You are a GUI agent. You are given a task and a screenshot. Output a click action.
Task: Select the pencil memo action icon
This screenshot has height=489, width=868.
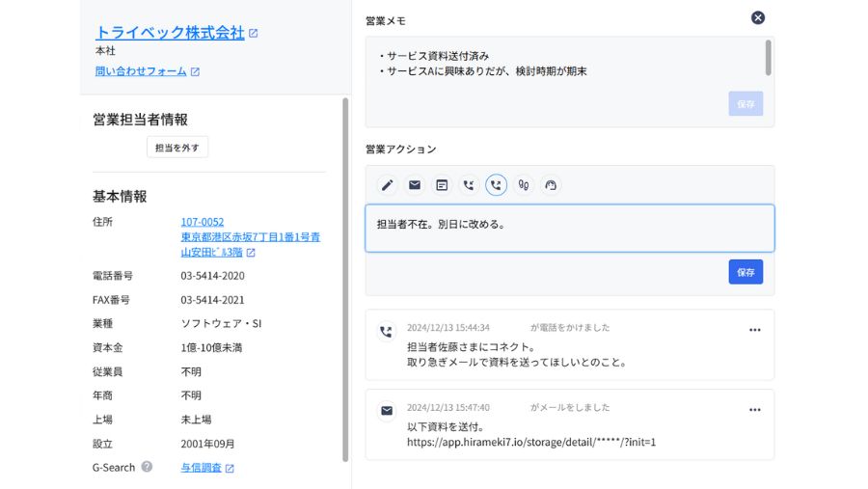(387, 185)
